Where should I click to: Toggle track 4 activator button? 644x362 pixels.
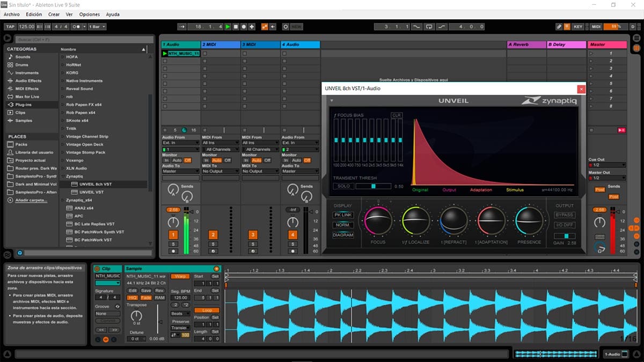point(292,235)
